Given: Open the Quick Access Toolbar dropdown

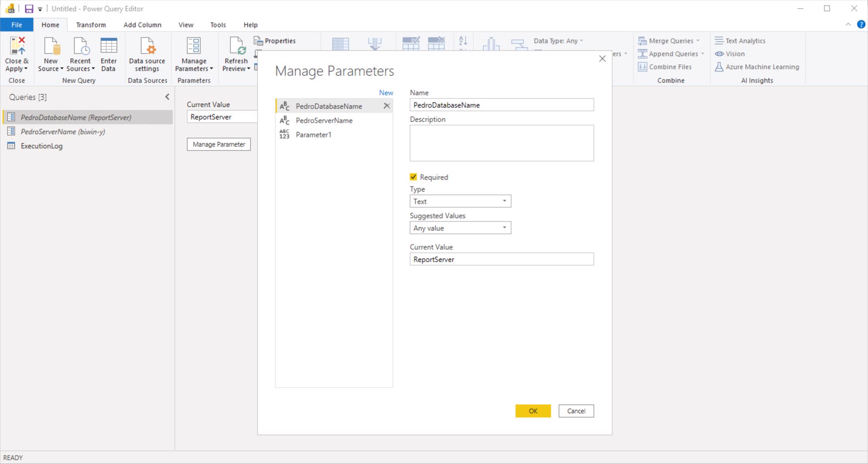Looking at the screenshot, I should 40,9.
